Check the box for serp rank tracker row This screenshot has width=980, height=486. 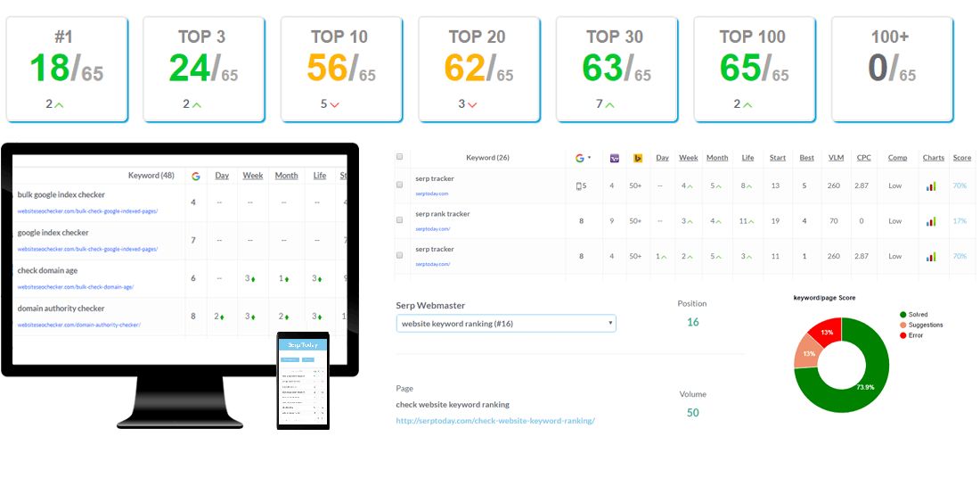[x=400, y=220]
